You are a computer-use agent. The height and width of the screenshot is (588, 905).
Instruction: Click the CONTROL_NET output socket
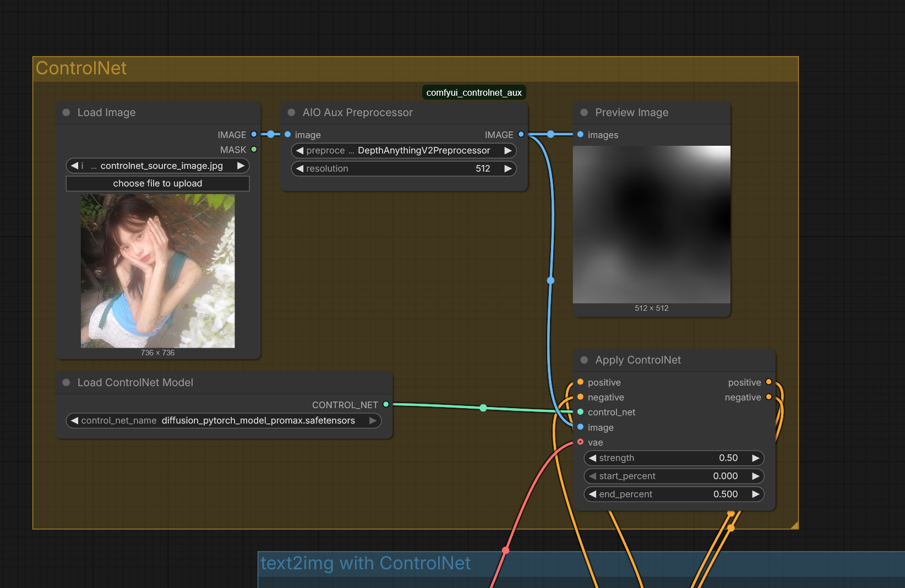click(x=386, y=404)
